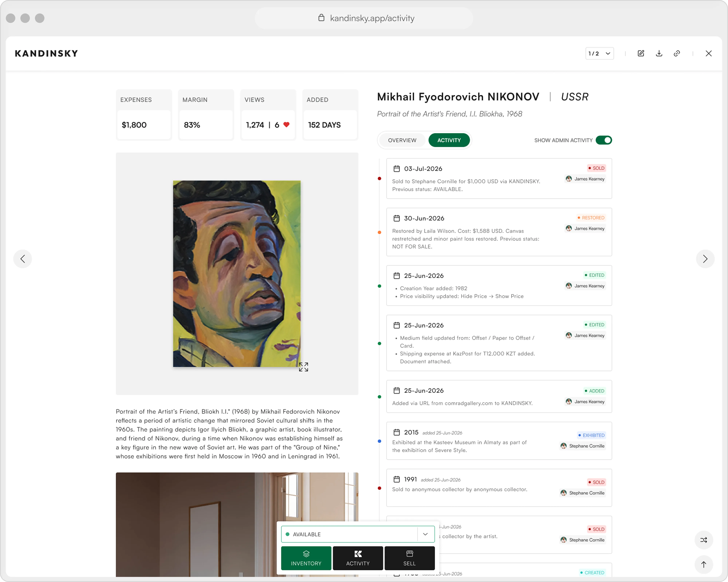Select the green Activity tab
The image size is (728, 582).
(449, 140)
